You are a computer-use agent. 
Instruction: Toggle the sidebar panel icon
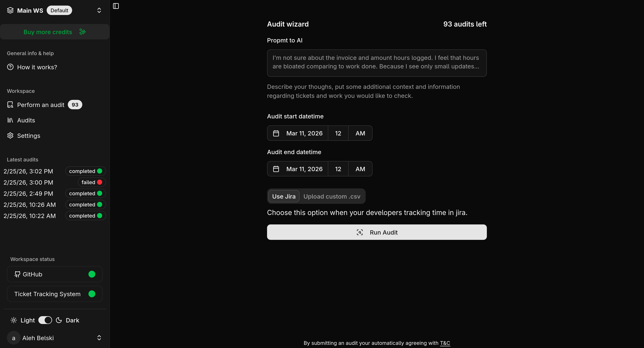(116, 6)
